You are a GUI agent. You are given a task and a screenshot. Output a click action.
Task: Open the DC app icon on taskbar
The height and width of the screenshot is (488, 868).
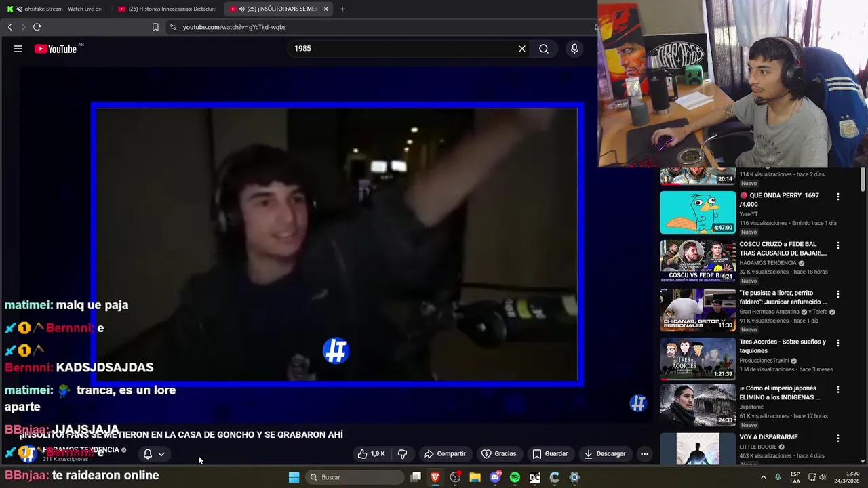pos(535,477)
